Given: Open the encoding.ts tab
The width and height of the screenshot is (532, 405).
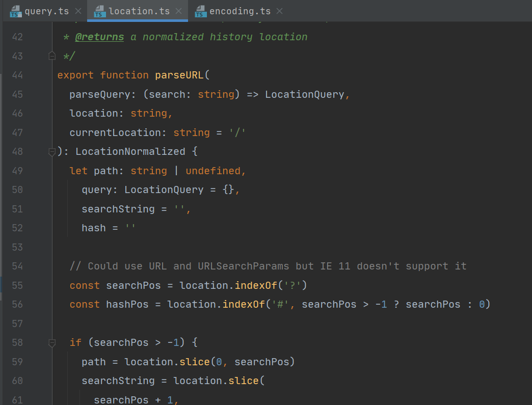Looking at the screenshot, I should click(x=240, y=11).
